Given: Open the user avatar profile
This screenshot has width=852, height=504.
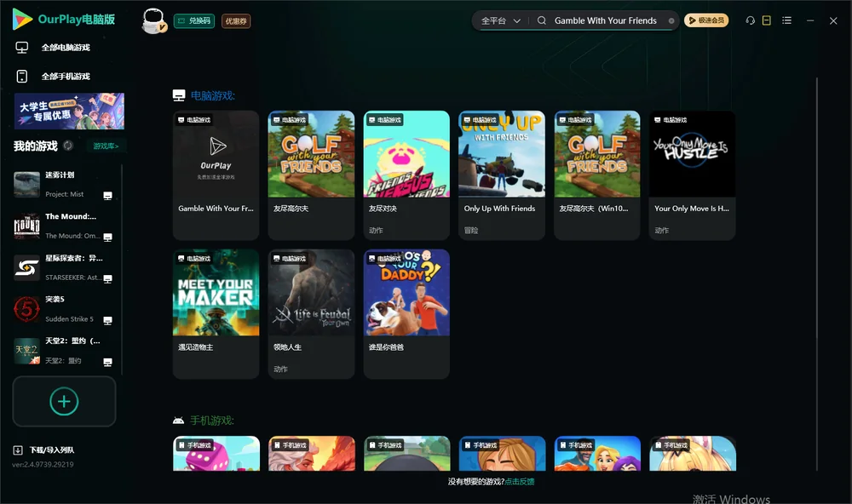Looking at the screenshot, I should (153, 20).
